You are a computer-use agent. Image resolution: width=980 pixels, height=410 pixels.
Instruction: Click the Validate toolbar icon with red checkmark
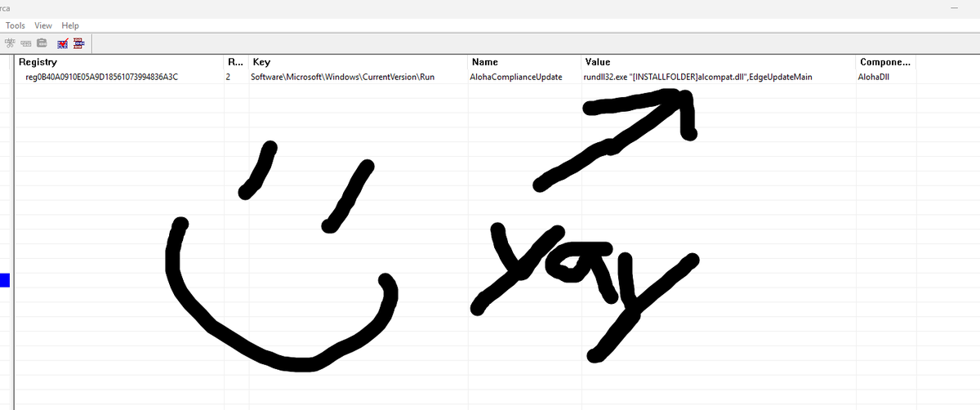(x=63, y=42)
